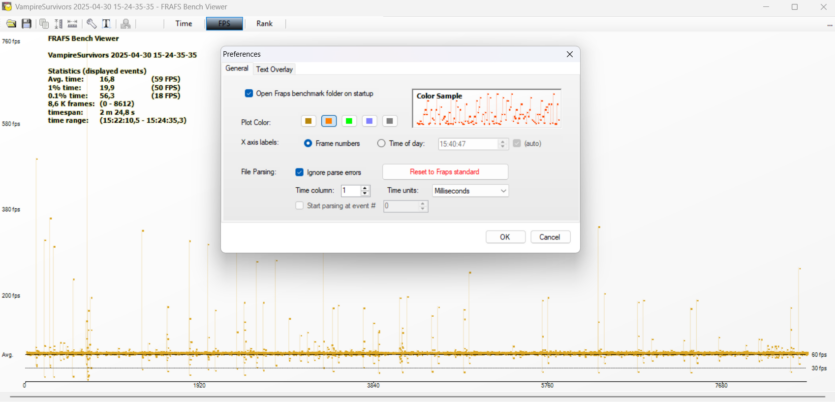Click the 1% time statistic line
This screenshot has width=835, height=402.
pos(114,87)
